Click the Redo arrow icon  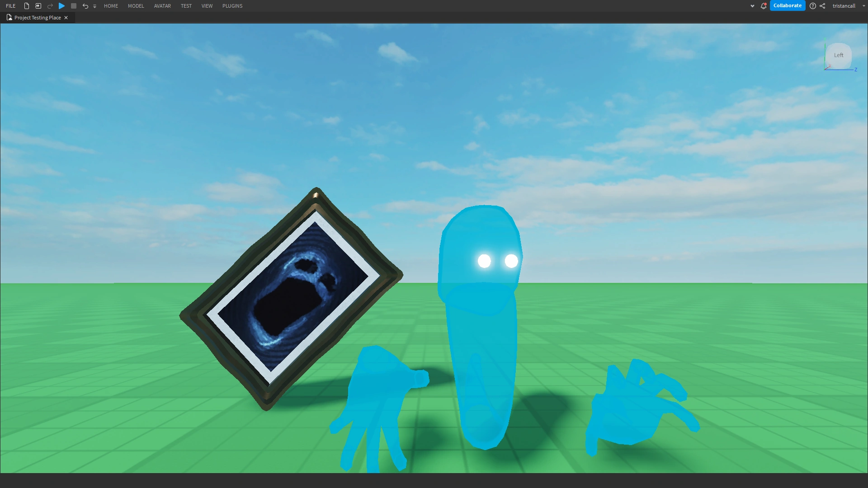click(x=50, y=6)
